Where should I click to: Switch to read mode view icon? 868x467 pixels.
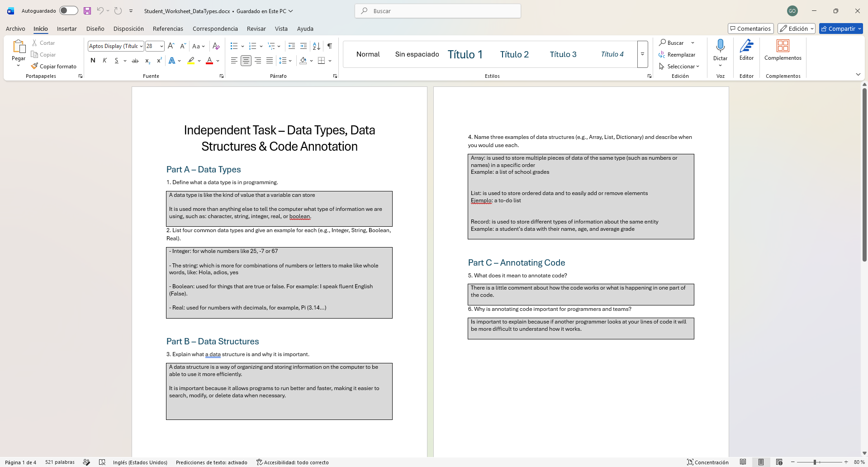743,462
